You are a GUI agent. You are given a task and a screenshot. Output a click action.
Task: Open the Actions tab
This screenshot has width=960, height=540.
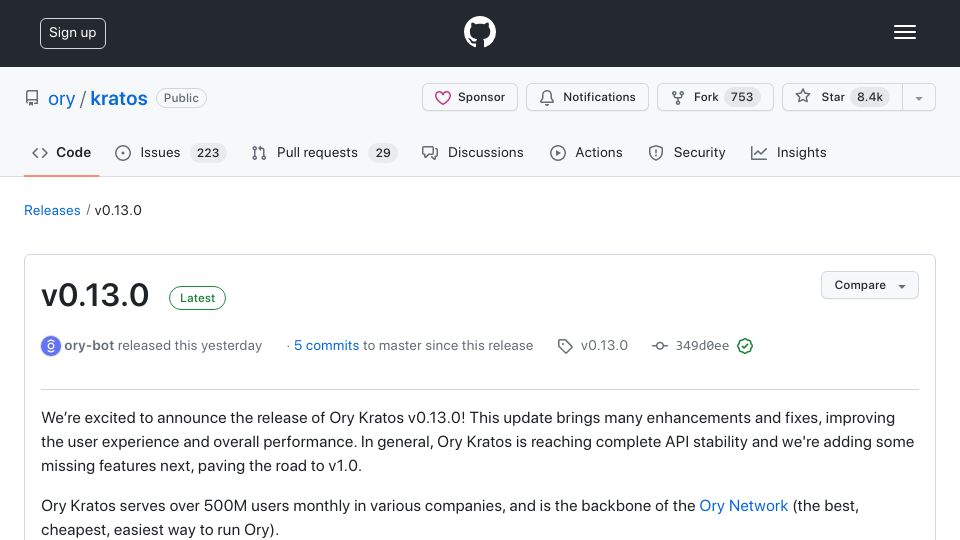point(586,152)
